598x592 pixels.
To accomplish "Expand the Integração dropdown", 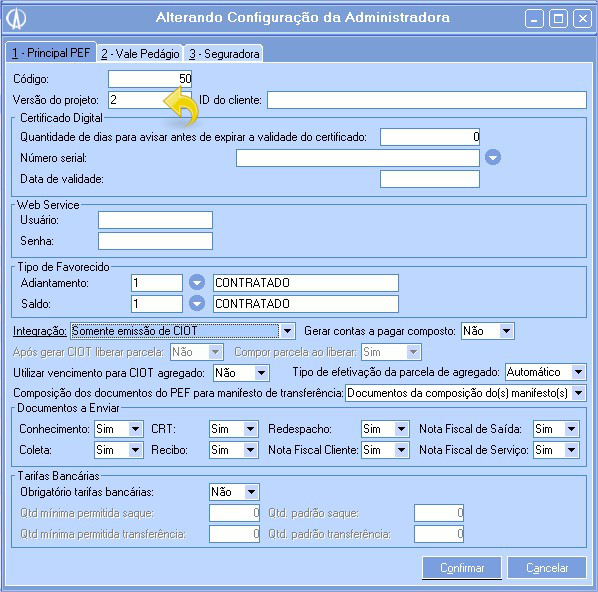I will [x=288, y=331].
